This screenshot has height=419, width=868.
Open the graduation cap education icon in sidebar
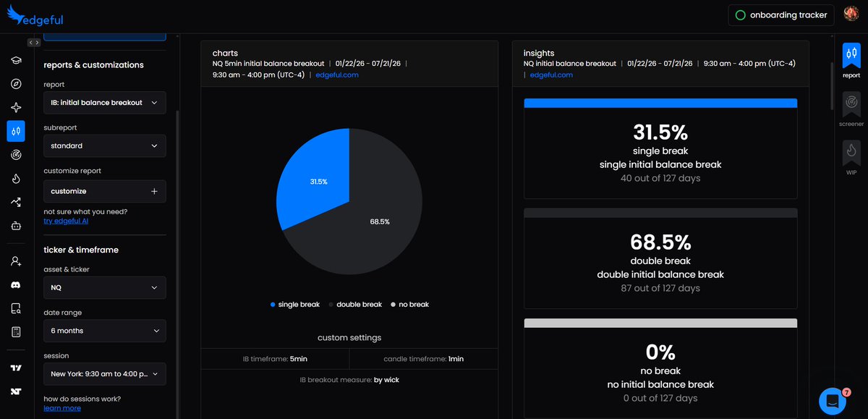tap(16, 61)
